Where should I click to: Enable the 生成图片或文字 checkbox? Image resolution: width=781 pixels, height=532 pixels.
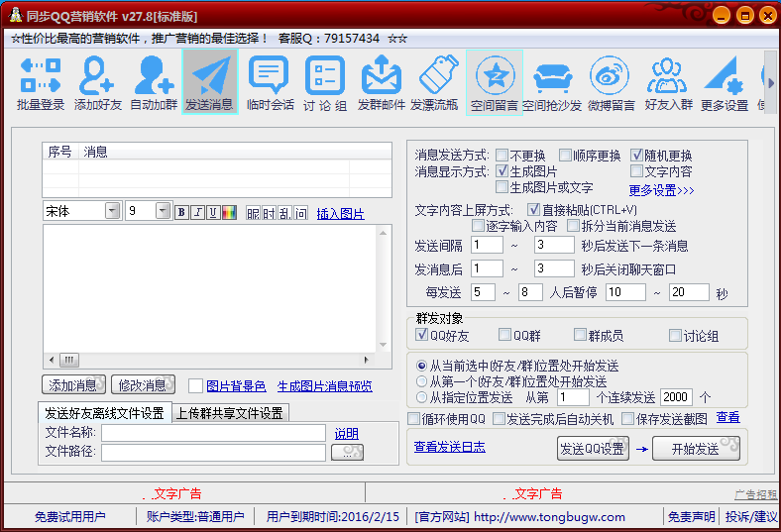click(x=502, y=186)
